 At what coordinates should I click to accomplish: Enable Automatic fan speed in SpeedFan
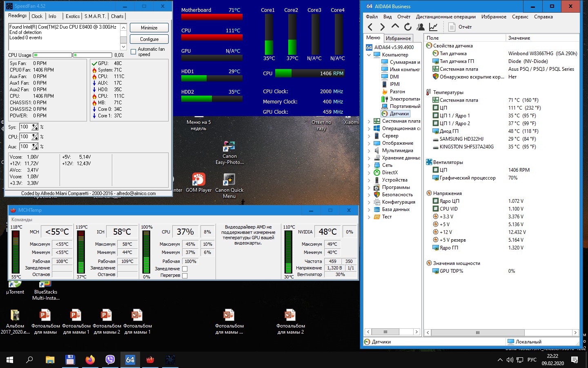(x=133, y=52)
